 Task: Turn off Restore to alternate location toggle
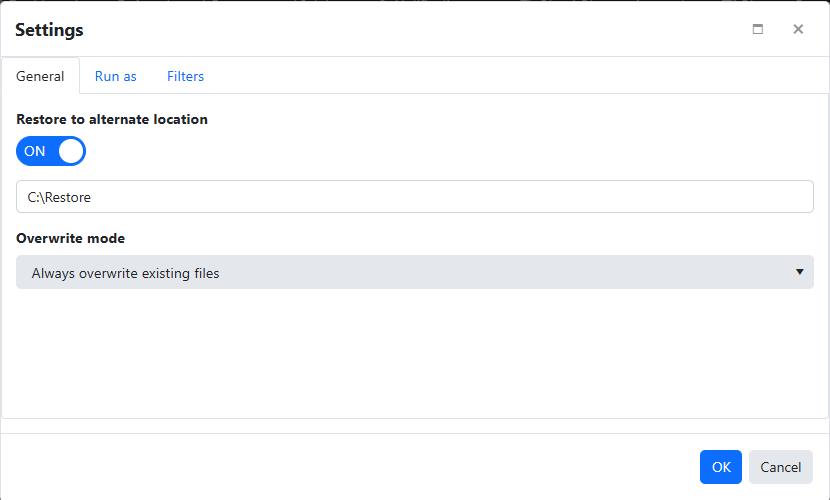coord(51,151)
